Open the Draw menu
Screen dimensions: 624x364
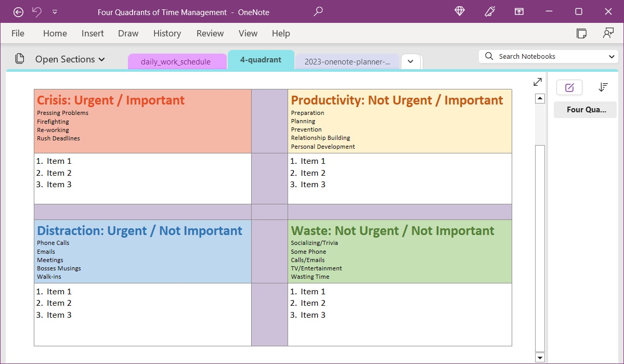(x=128, y=33)
